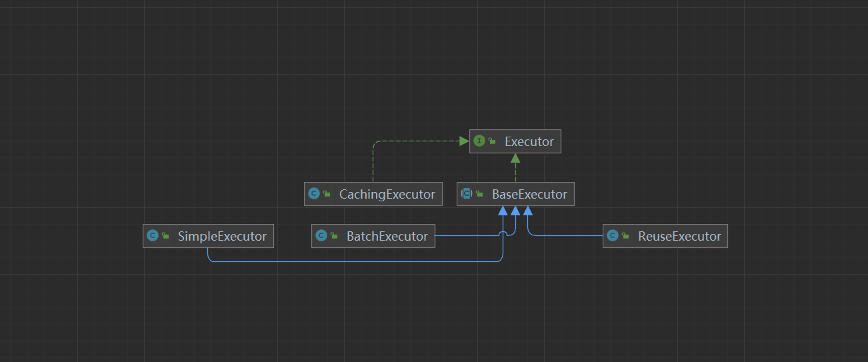
Task: Select the BaseExecutor node label
Action: click(529, 194)
